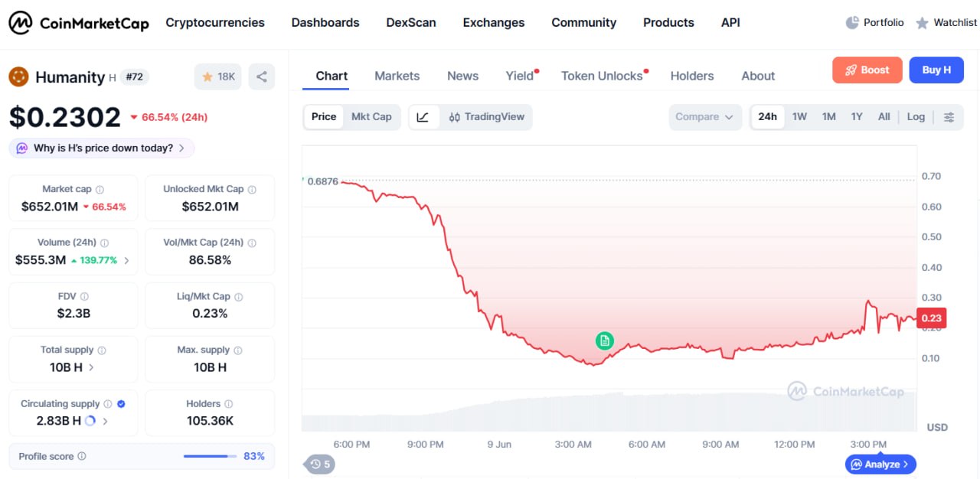The width and height of the screenshot is (980, 479).
Task: Click the Total supply info icon
Action: (x=102, y=350)
